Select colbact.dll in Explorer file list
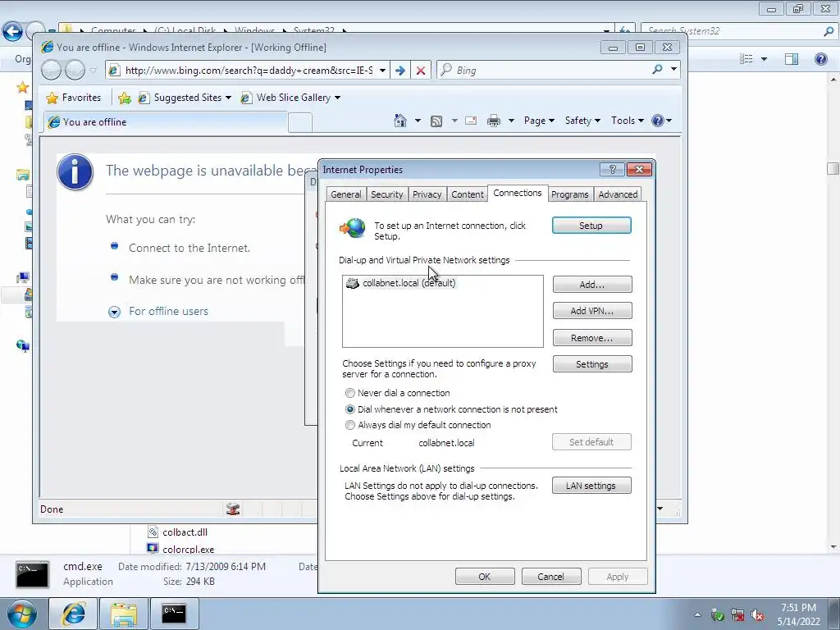The image size is (840, 630). coord(177,532)
